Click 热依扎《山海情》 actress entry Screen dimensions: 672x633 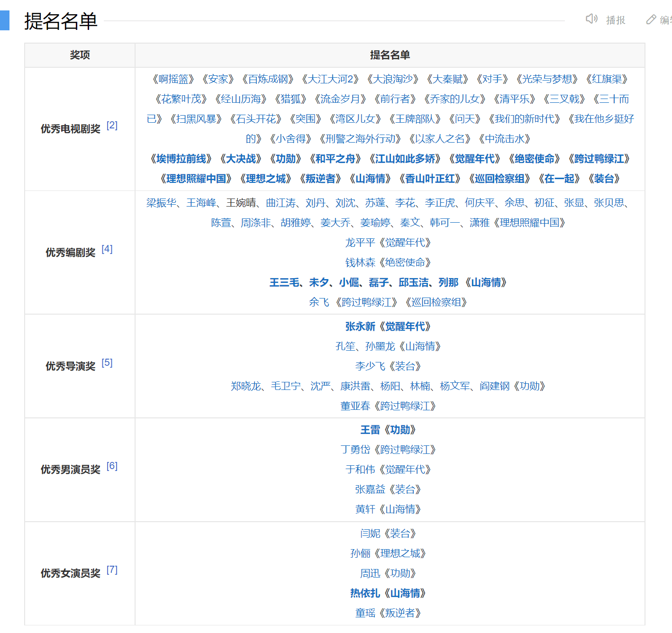click(x=388, y=593)
